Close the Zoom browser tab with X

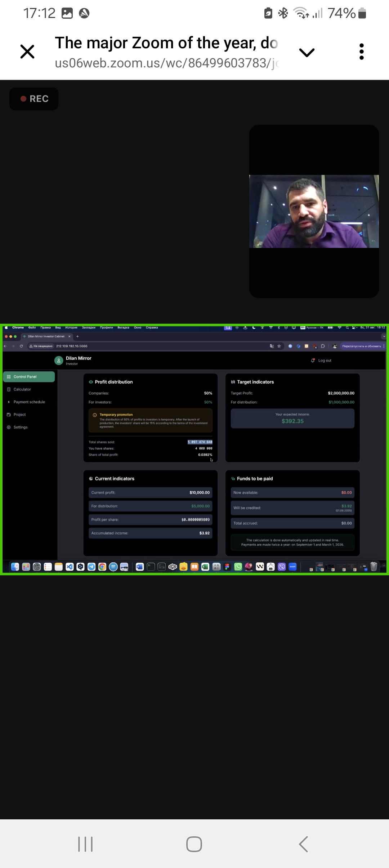[27, 52]
